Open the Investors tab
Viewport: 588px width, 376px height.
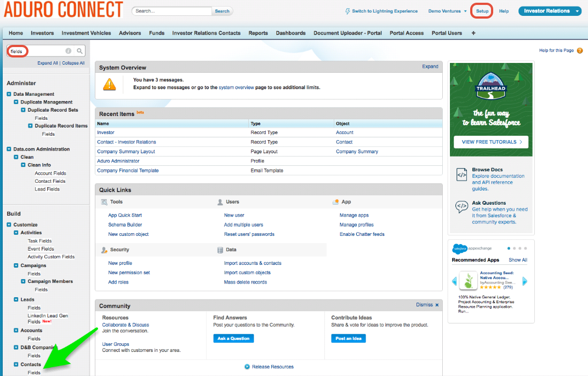click(42, 33)
